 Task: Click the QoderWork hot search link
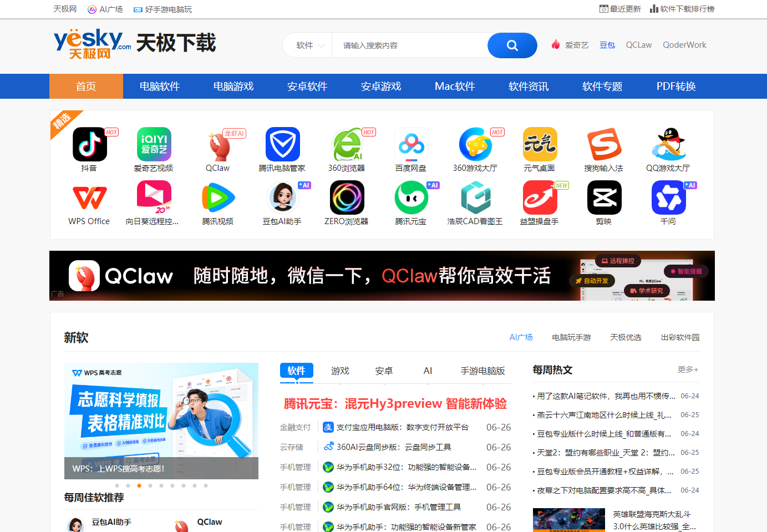pos(684,45)
